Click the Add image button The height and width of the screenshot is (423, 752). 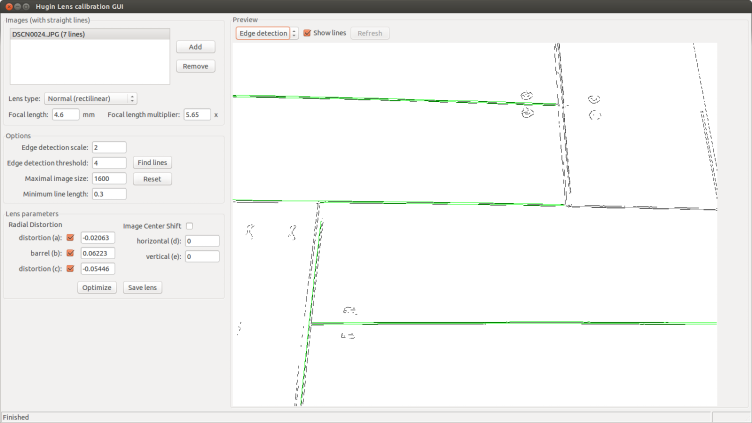pyautogui.click(x=195, y=47)
